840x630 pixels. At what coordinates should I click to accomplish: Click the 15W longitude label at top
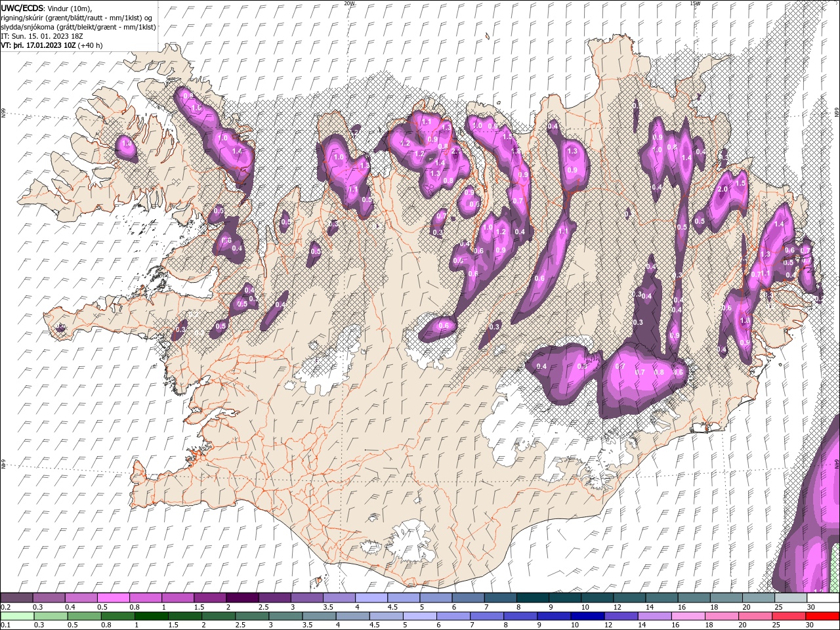pyautogui.click(x=695, y=3)
